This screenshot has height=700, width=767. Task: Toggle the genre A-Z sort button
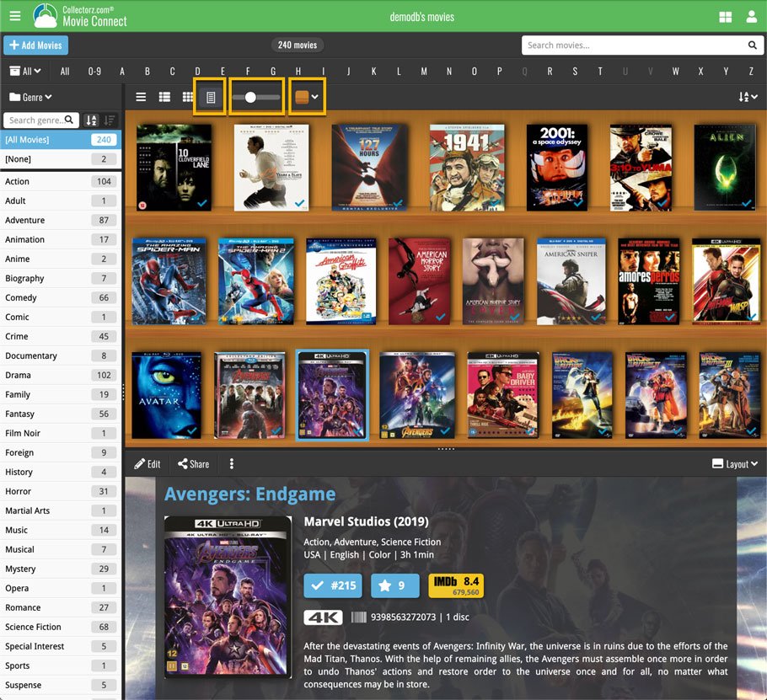92,120
